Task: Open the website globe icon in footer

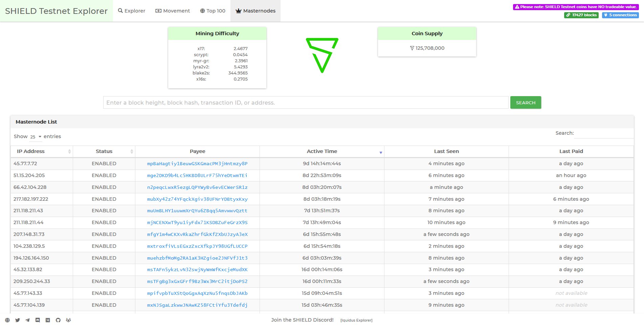Action: point(7,320)
